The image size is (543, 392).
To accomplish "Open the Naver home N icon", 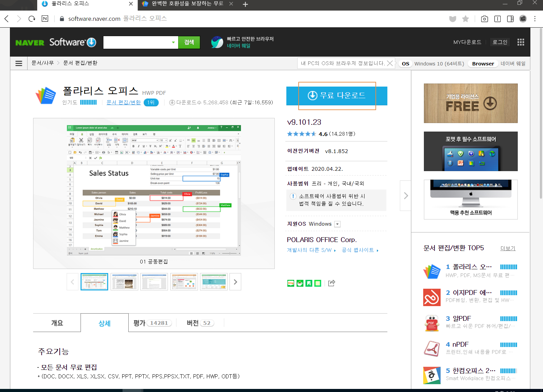I will click(45, 19).
